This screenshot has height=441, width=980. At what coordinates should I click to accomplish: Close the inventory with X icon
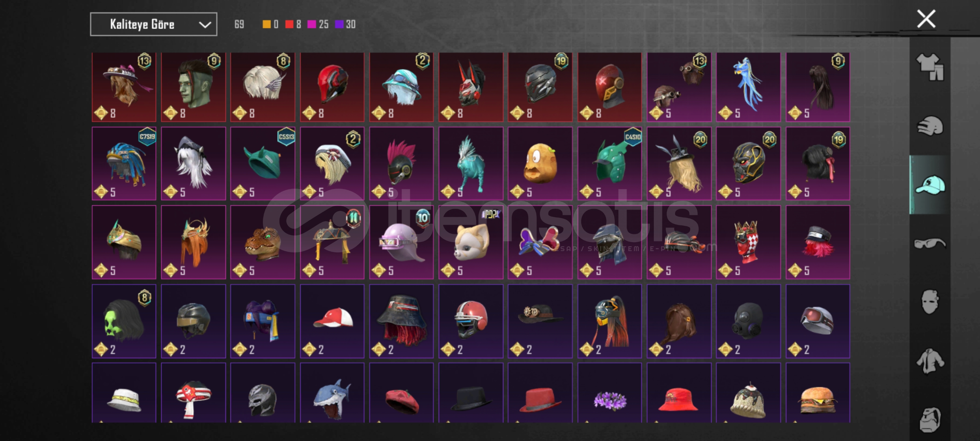(x=926, y=19)
